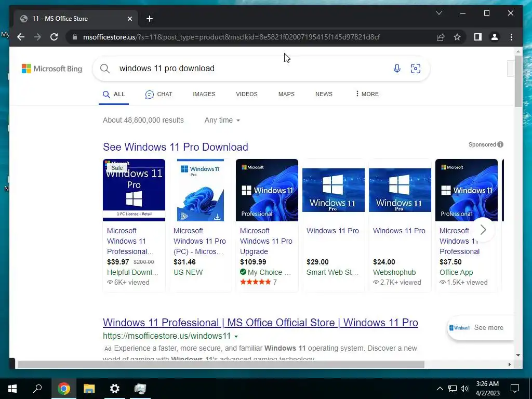Expand the MORE menu
The height and width of the screenshot is (399, 532).
pos(367,94)
